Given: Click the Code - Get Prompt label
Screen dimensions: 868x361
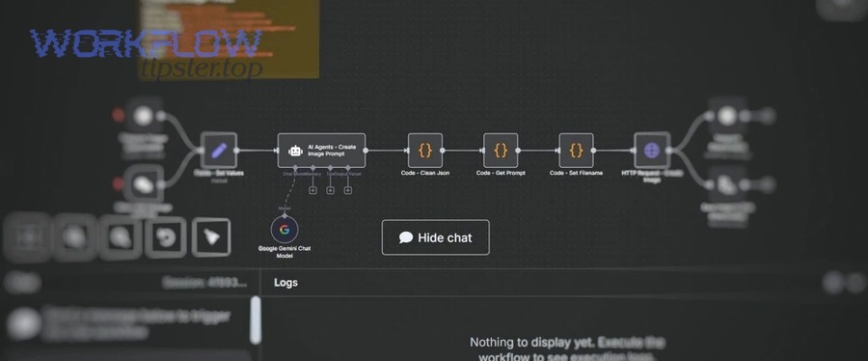Looking at the screenshot, I should click(501, 174).
